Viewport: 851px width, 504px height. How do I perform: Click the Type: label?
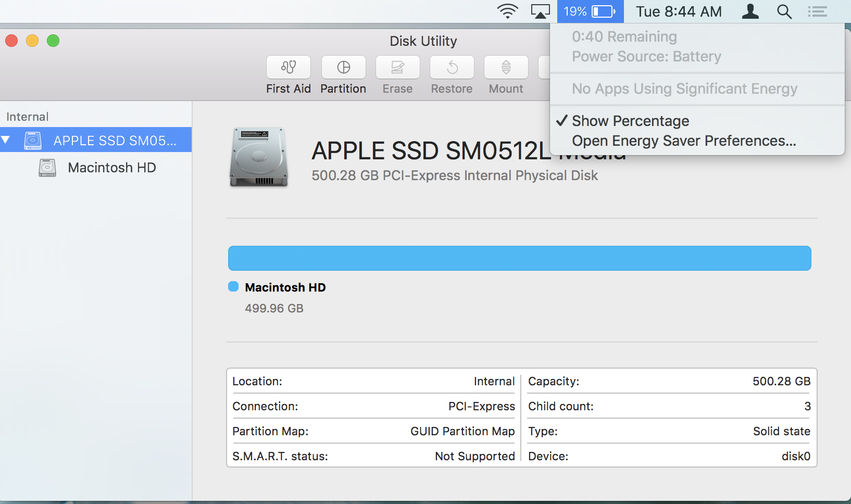(543, 431)
